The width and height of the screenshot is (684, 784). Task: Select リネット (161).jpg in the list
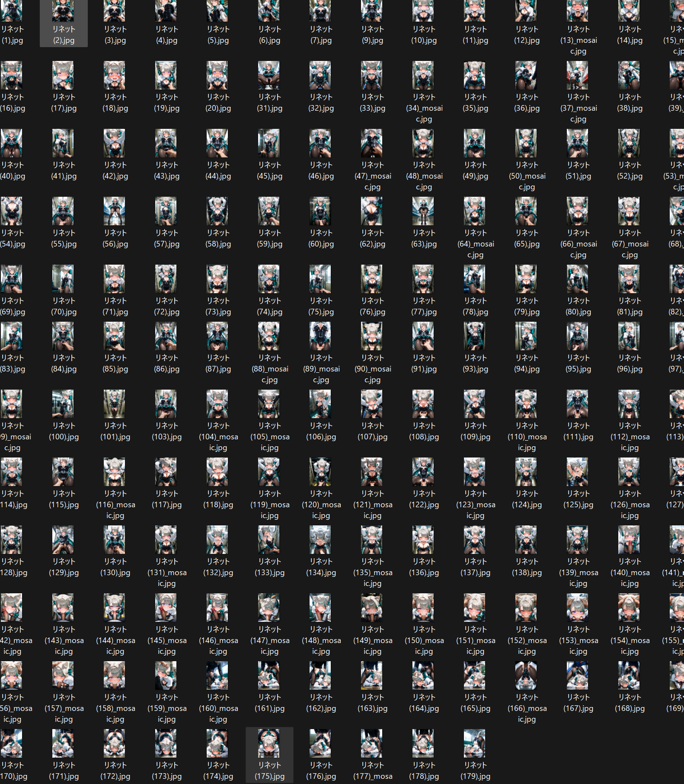[x=269, y=687]
